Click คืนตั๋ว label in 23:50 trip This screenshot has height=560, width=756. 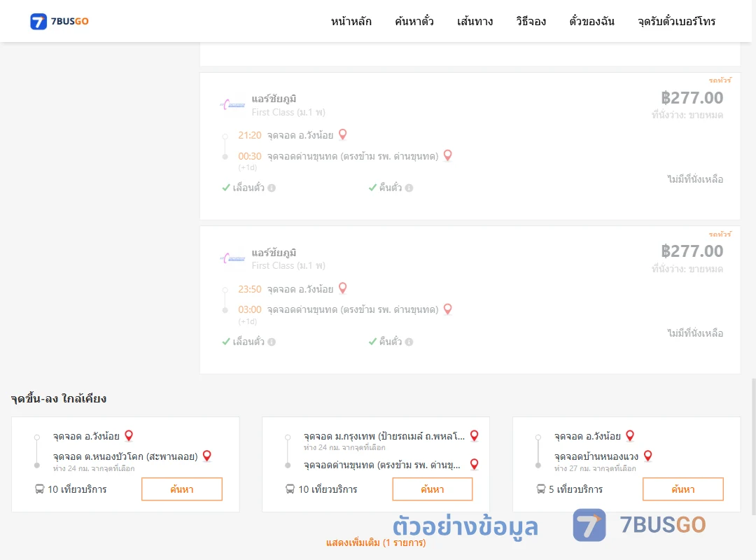pyautogui.click(x=390, y=342)
